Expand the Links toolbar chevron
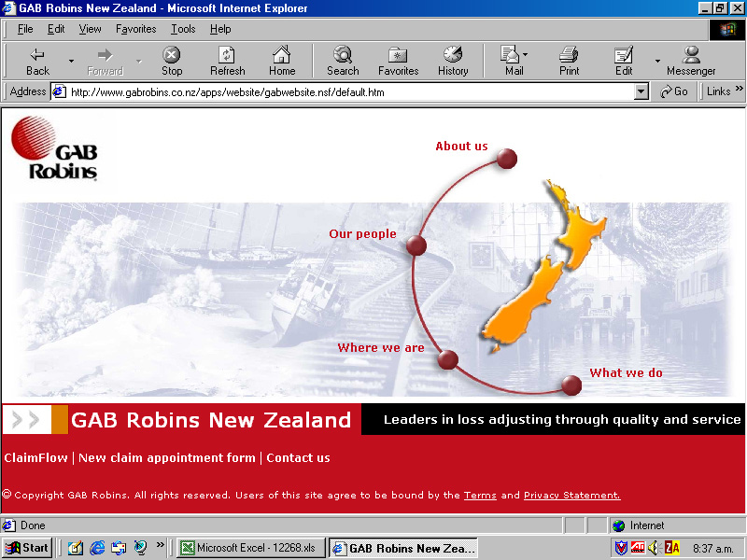 739,89
